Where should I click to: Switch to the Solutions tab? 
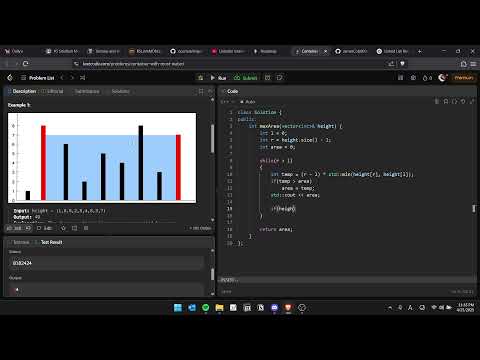point(119,91)
